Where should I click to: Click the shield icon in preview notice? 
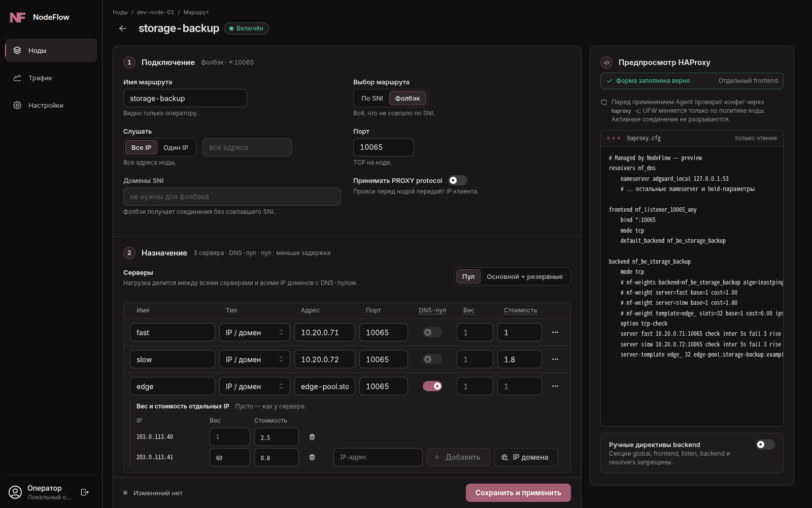click(x=604, y=102)
